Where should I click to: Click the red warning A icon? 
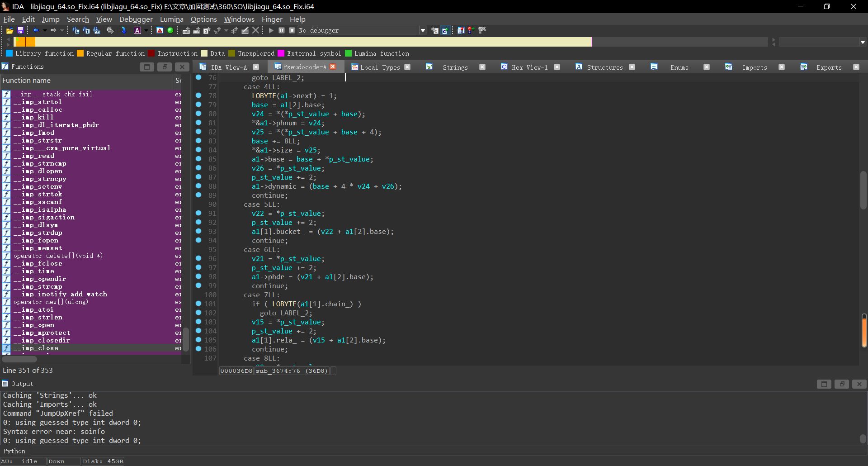pos(160,30)
